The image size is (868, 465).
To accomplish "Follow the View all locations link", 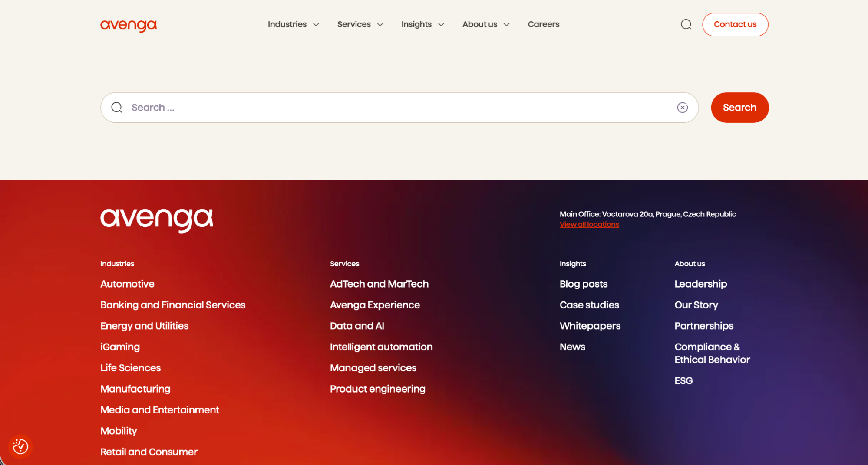I will (589, 224).
